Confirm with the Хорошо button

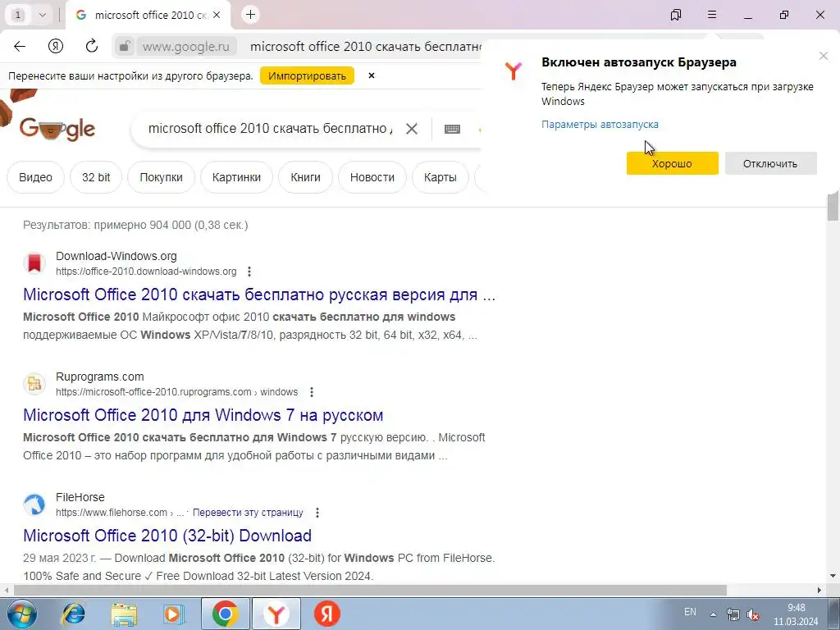[x=673, y=163]
